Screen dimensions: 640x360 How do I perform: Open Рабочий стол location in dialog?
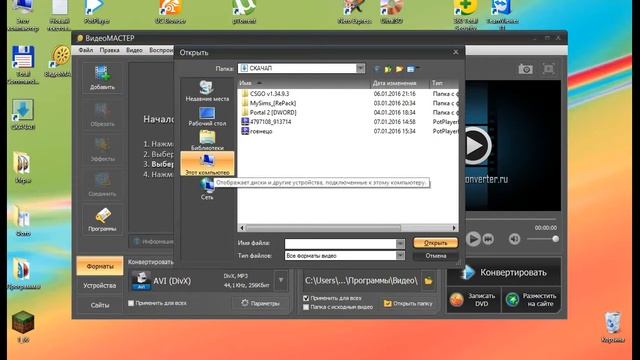[x=207, y=116]
